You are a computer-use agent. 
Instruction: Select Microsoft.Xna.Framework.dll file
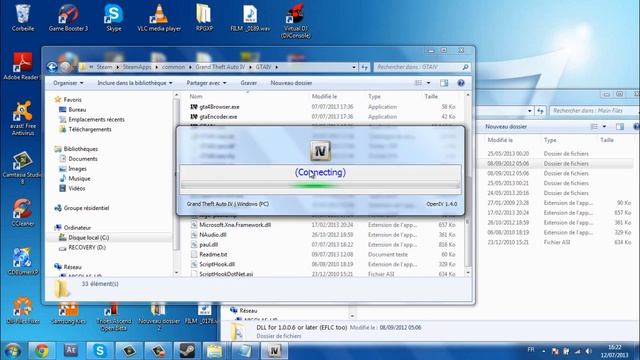pos(235,225)
